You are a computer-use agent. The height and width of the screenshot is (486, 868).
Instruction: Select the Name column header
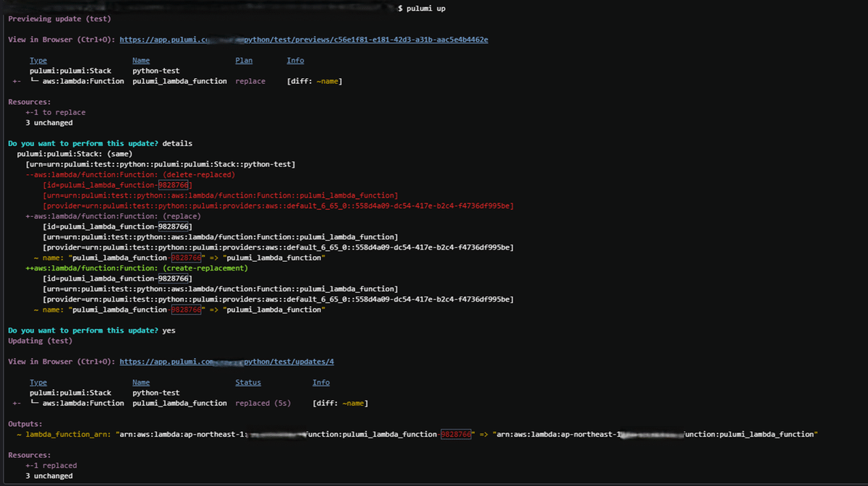[140, 60]
